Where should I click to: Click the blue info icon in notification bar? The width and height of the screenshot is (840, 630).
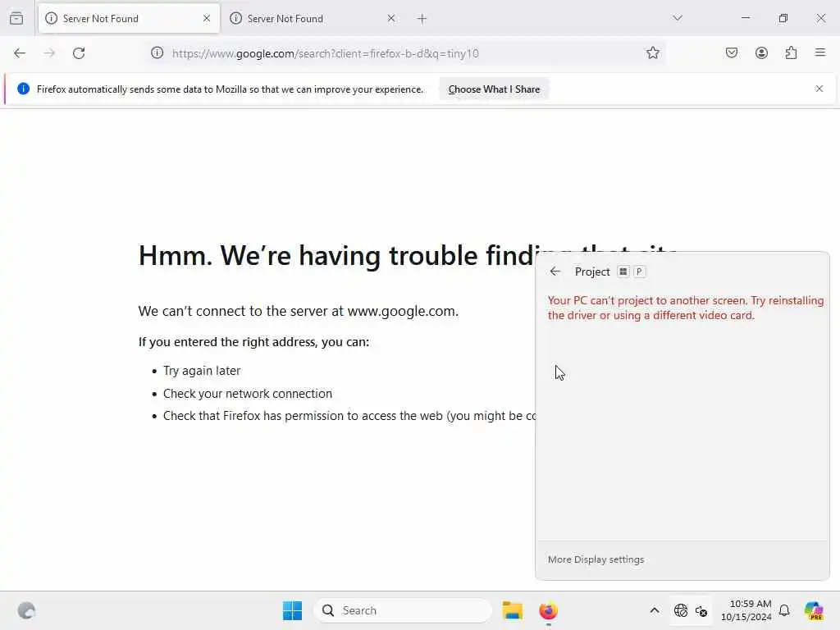23,89
